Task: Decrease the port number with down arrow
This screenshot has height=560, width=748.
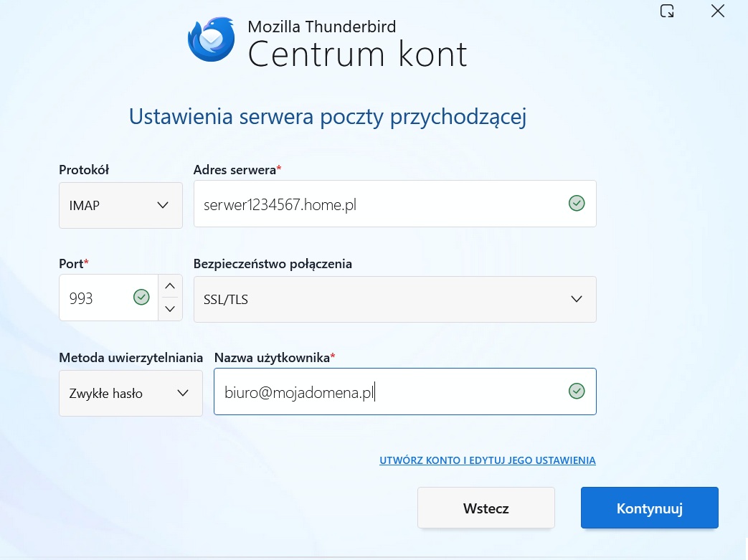Action: click(170, 308)
